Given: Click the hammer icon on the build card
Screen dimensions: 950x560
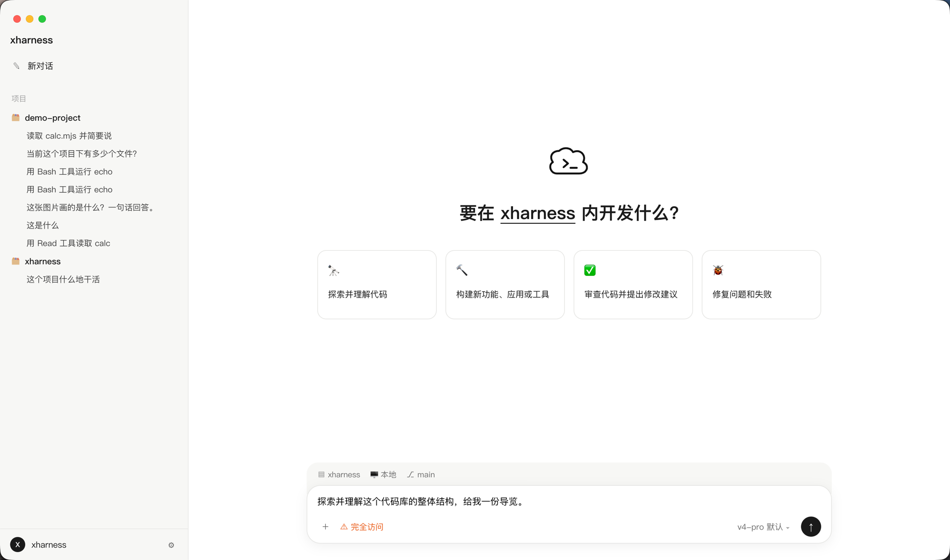Looking at the screenshot, I should point(462,270).
